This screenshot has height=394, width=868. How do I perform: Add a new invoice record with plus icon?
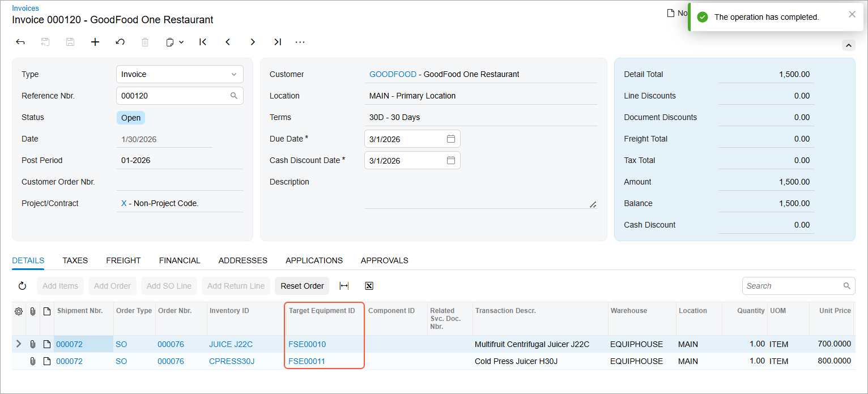95,42
